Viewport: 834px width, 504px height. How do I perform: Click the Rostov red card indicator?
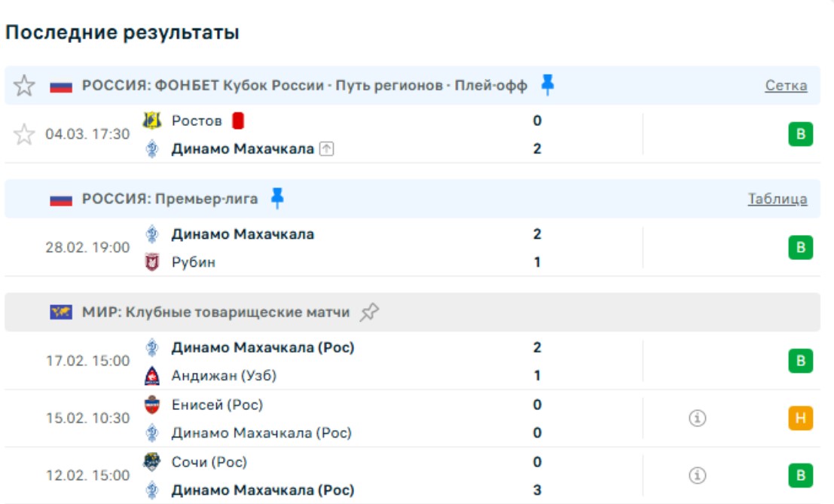(238, 121)
